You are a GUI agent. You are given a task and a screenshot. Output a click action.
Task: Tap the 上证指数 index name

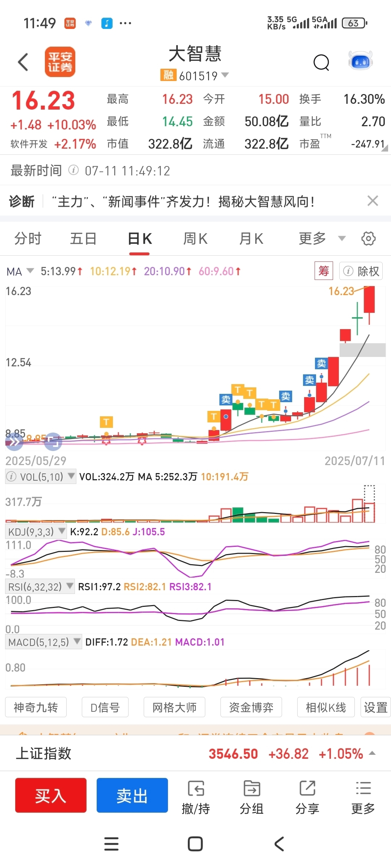click(x=43, y=753)
